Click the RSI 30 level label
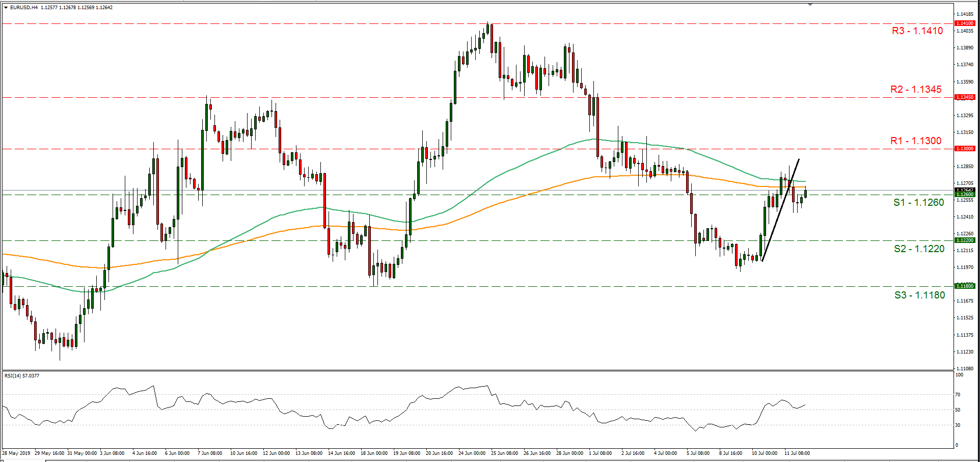980x462 pixels. pos(958,425)
